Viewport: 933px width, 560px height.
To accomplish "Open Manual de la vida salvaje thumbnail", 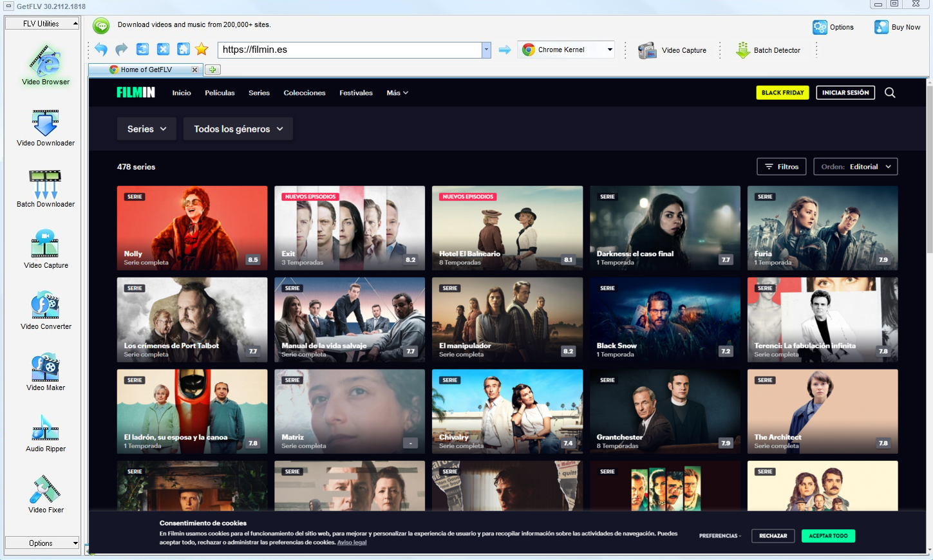I will (x=350, y=320).
